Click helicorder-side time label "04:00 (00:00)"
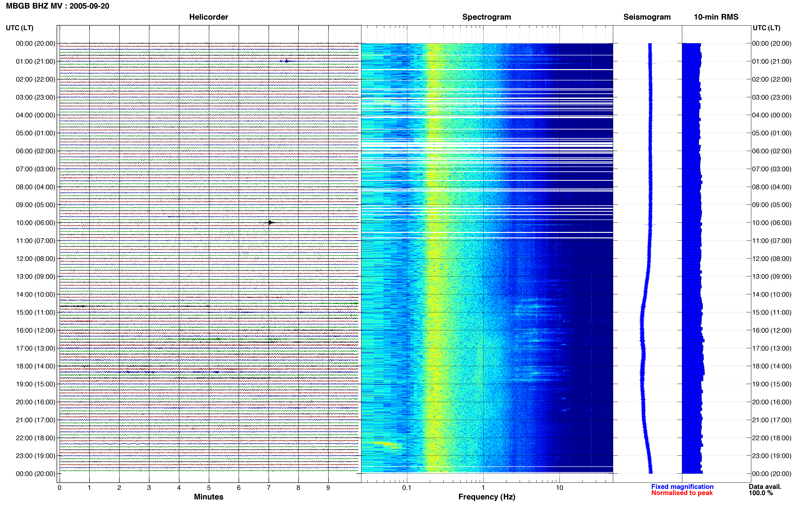Viewport: 812px width, 508px height. tap(36, 115)
